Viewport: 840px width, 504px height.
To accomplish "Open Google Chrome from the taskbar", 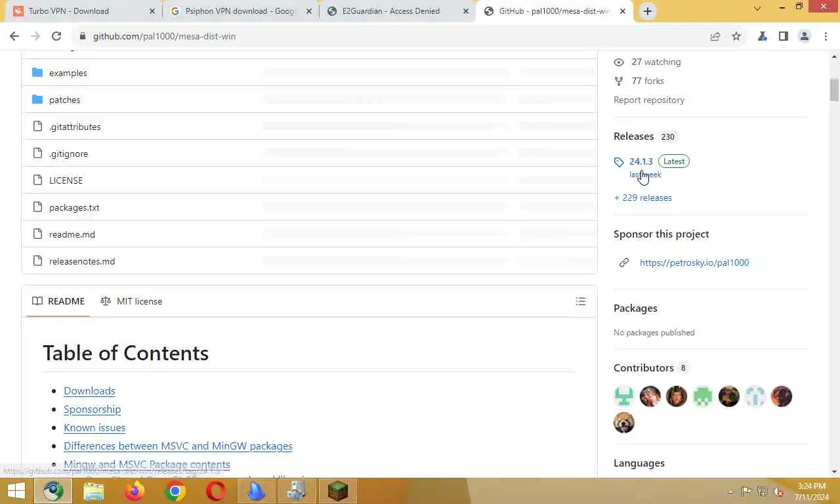I will tap(175, 491).
